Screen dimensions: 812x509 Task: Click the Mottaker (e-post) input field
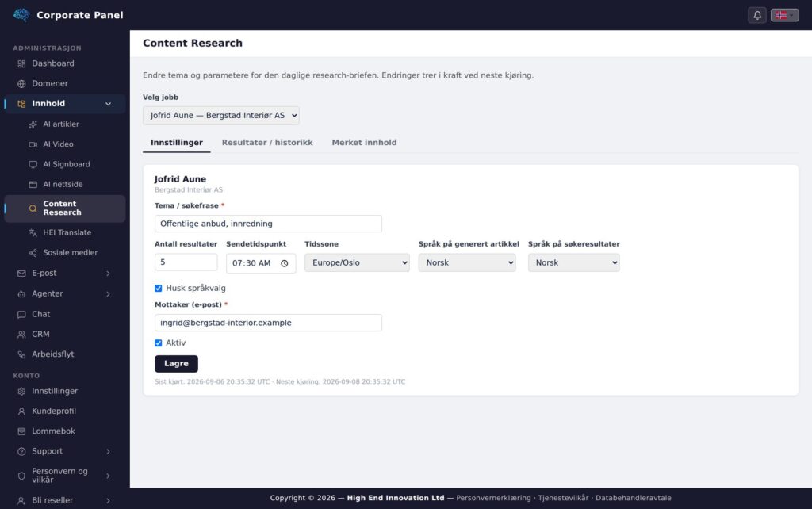tap(268, 323)
